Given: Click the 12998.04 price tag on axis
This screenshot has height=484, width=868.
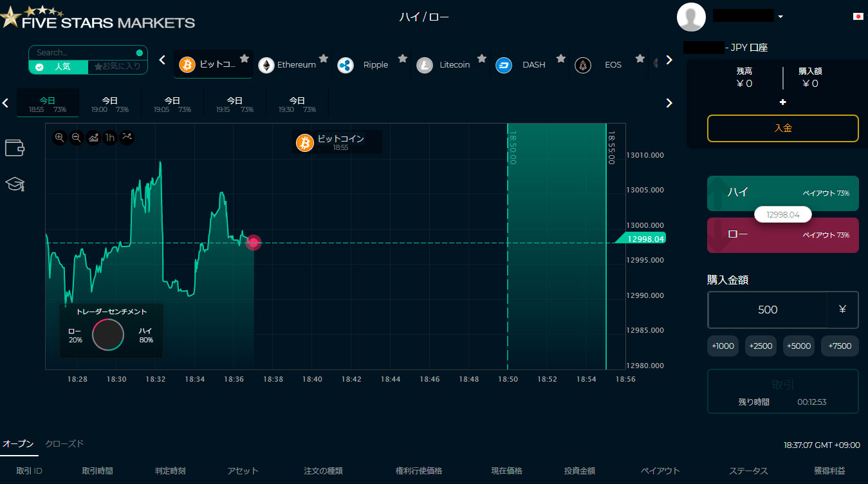Looking at the screenshot, I should coord(640,238).
